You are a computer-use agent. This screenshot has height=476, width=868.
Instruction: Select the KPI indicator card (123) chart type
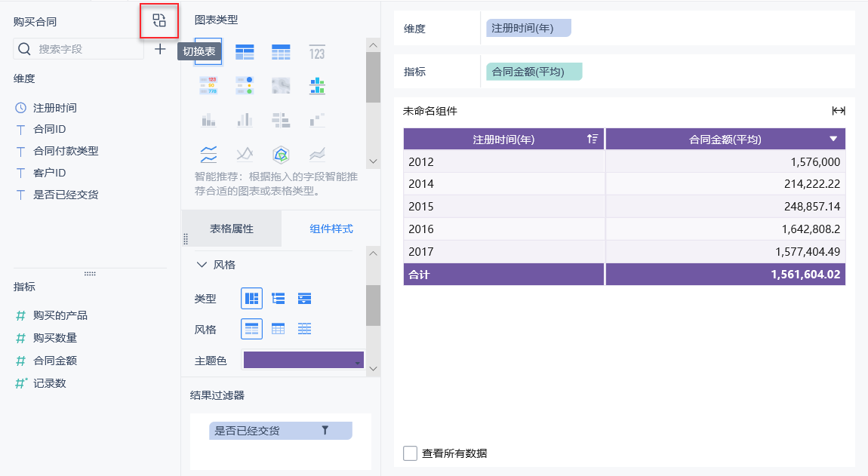pyautogui.click(x=317, y=52)
